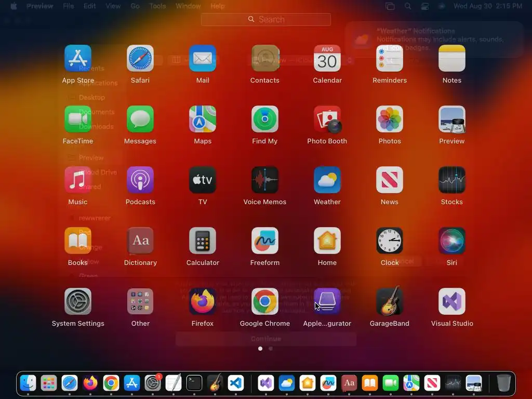Open the Notes app in Launchpad
The image size is (532, 399).
coord(452,58)
